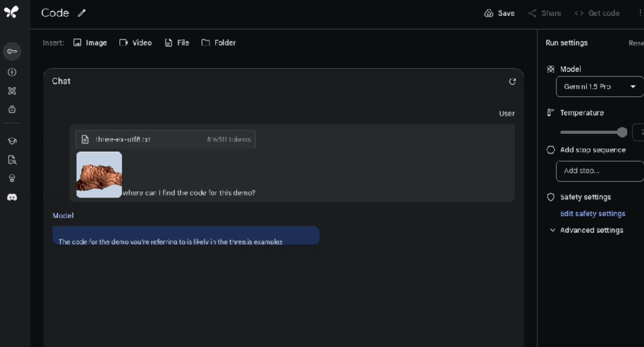Open the Gemini 1.5 Pro model dropdown
Viewport: 644px width, 347px height.
[x=599, y=87]
